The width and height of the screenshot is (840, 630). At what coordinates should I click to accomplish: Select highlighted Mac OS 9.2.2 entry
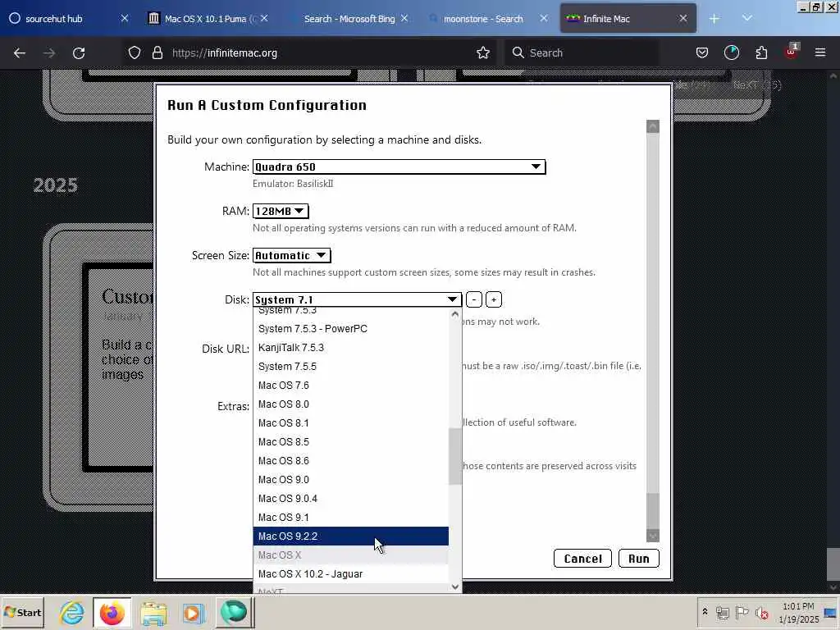[351, 536]
